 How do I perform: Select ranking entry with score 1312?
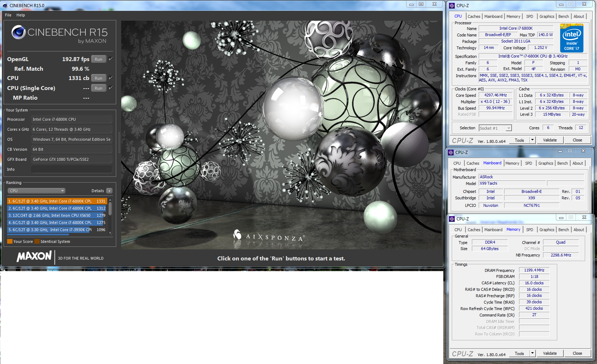click(57, 208)
